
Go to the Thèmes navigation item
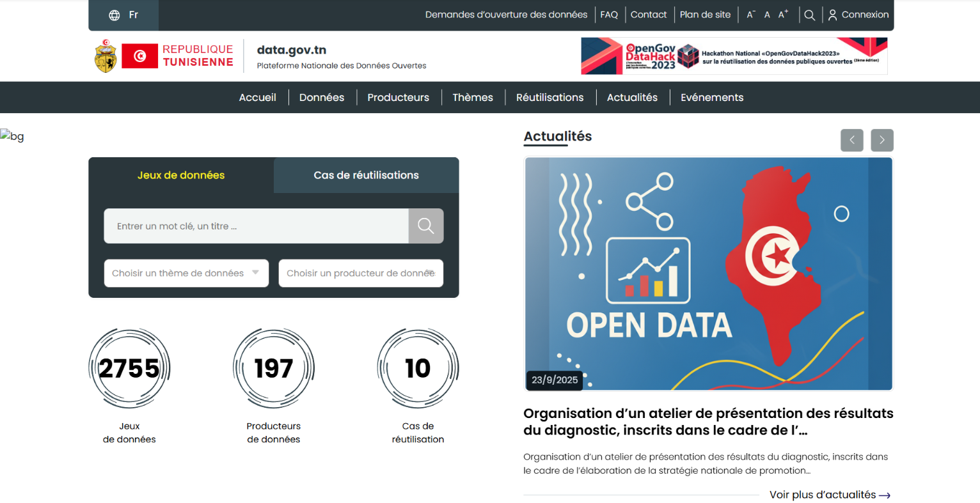point(473,98)
